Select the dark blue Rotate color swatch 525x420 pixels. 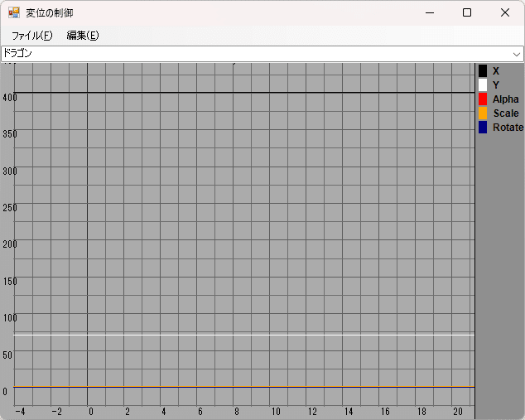click(x=483, y=128)
